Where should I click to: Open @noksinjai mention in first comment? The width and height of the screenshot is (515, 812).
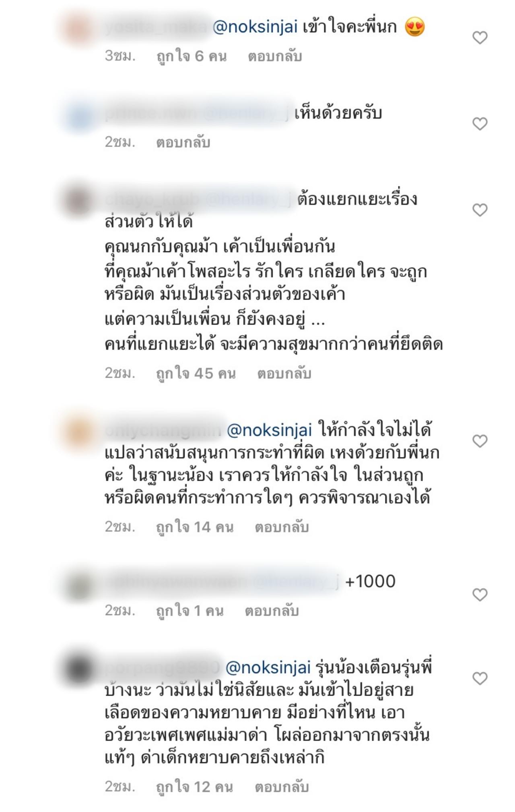[255, 27]
